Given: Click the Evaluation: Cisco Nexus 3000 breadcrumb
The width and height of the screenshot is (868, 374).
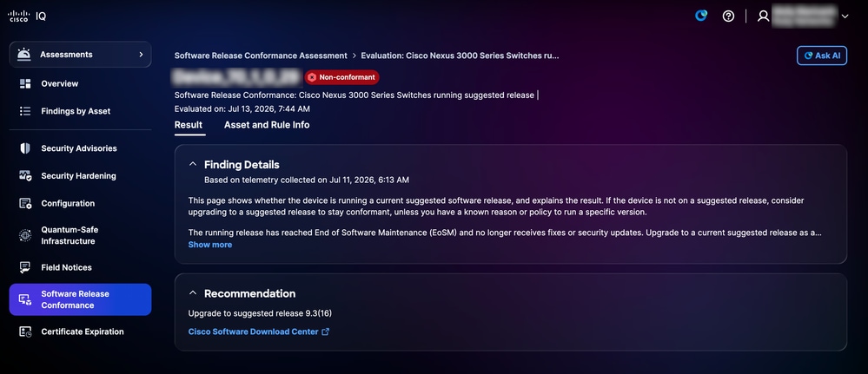Looking at the screenshot, I should tap(460, 56).
